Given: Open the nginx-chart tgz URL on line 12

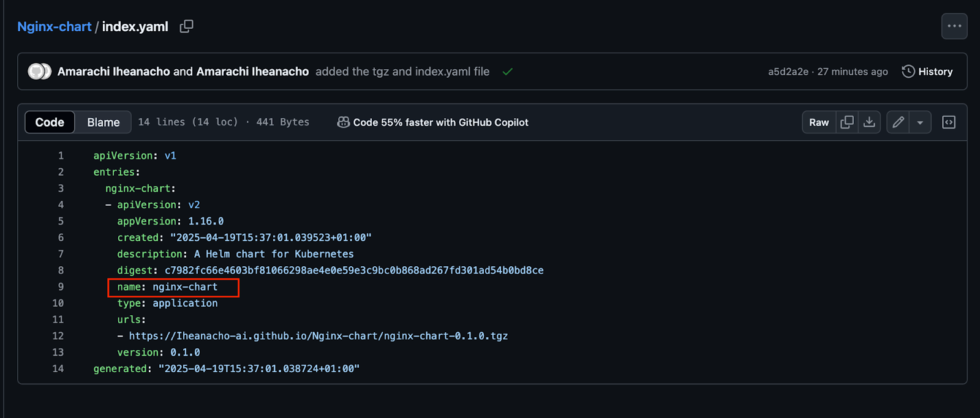Looking at the screenshot, I should (x=318, y=336).
